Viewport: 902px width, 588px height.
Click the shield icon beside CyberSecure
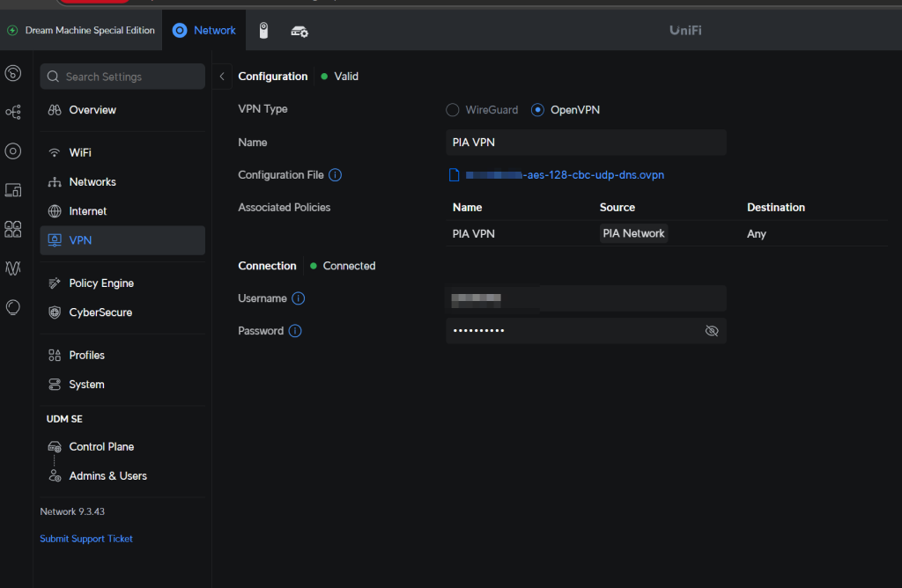tap(55, 312)
